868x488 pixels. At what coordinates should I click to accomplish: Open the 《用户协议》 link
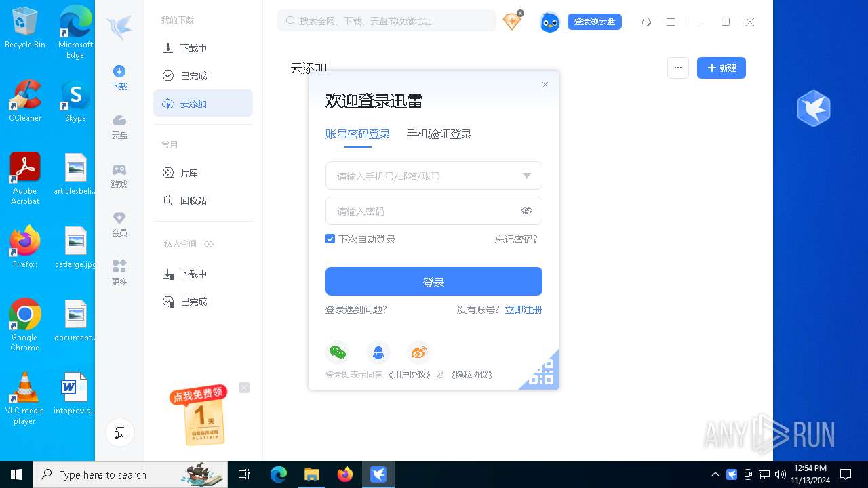pyautogui.click(x=409, y=375)
